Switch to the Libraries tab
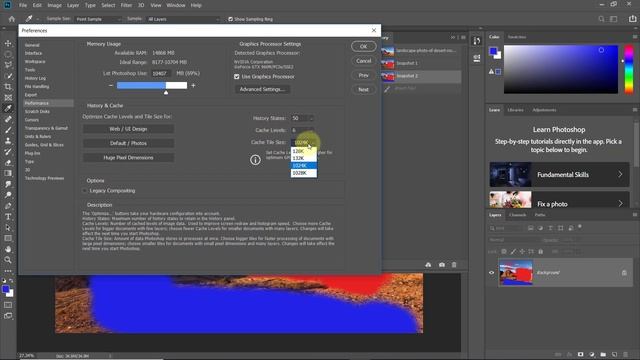The image size is (640, 360). click(516, 110)
